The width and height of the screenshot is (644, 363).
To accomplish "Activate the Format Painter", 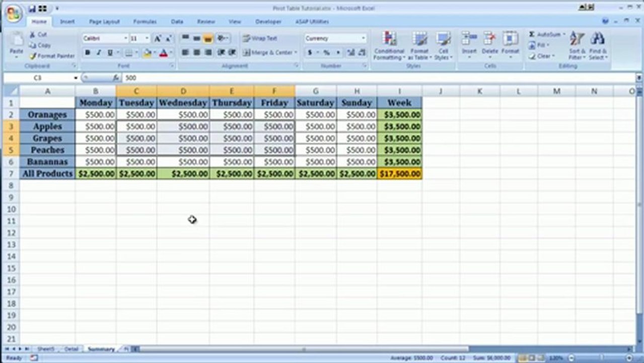I will coord(51,56).
